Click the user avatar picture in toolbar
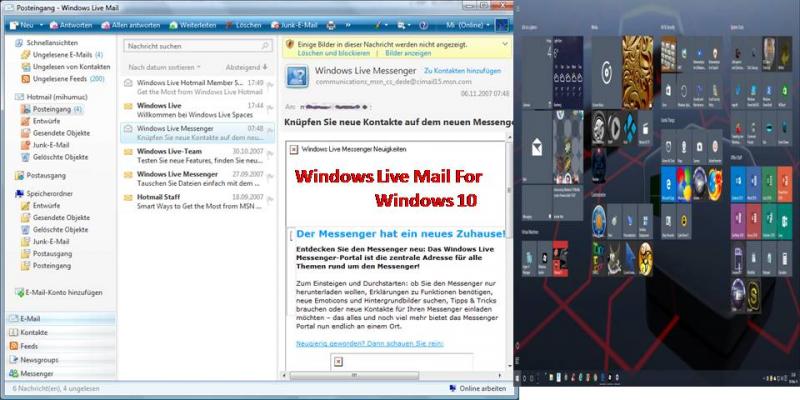Viewport: 800px width, 400px height. pyautogui.click(x=502, y=25)
